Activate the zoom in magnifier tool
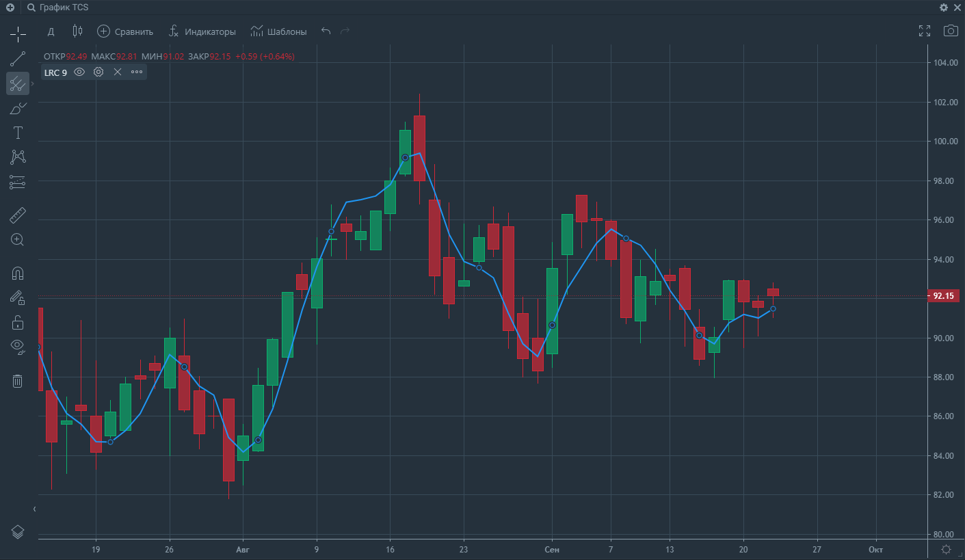 [x=18, y=239]
